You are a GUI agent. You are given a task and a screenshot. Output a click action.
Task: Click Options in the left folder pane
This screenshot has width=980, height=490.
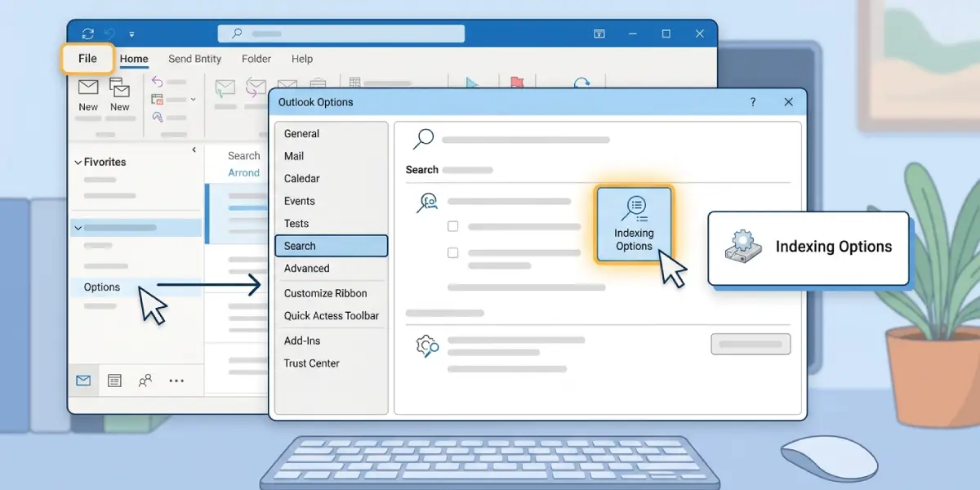click(x=102, y=287)
